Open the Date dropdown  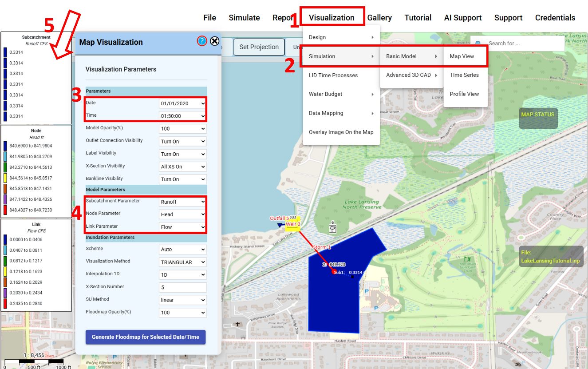pyautogui.click(x=183, y=103)
